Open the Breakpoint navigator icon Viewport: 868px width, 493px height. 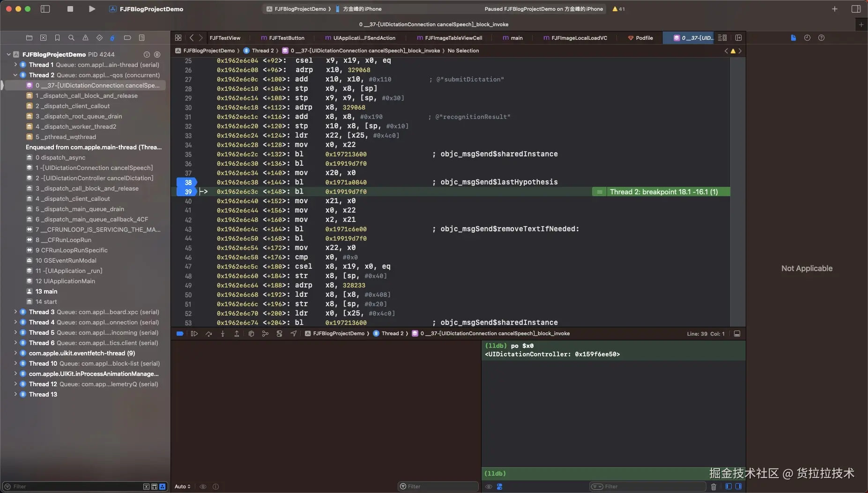coord(127,38)
